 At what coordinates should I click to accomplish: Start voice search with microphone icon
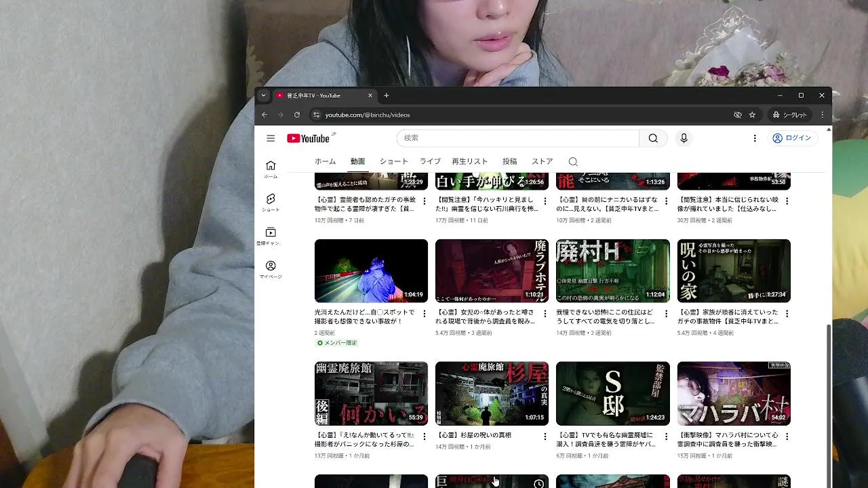pyautogui.click(x=684, y=138)
